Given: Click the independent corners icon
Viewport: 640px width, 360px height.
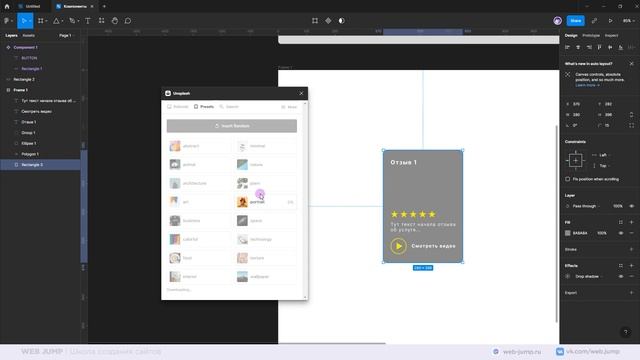Looking at the screenshot, I should coord(631,125).
